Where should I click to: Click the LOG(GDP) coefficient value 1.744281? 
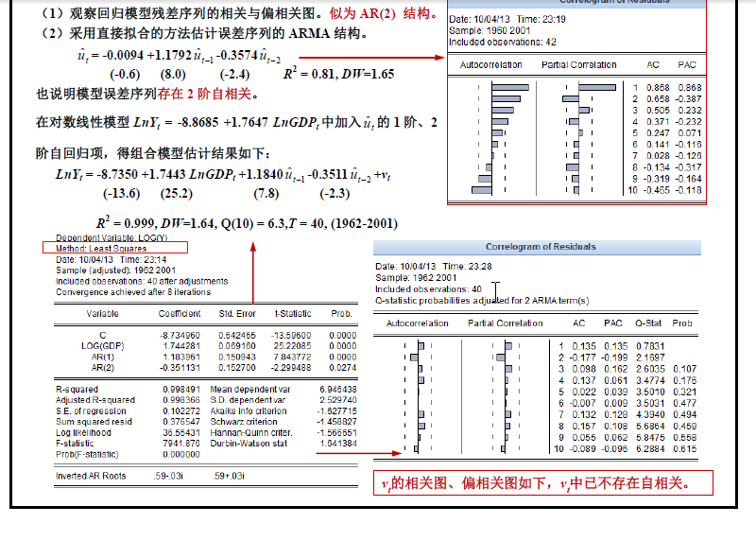181,346
